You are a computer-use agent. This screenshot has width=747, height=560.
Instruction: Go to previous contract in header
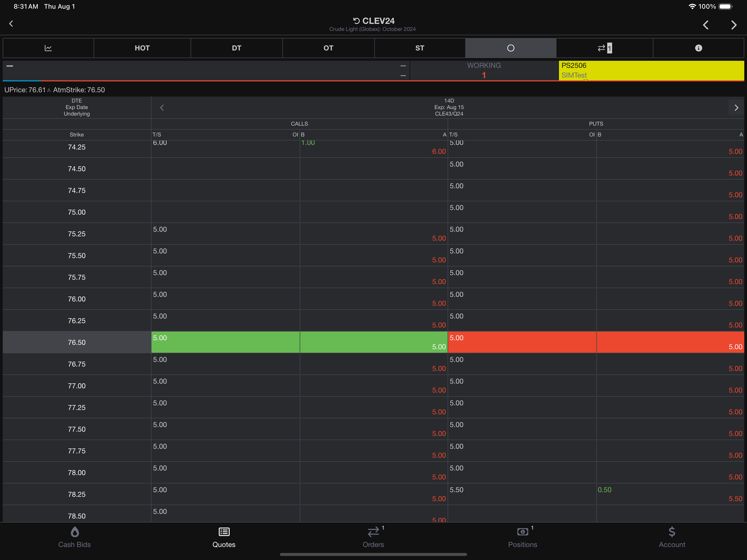coord(706,25)
